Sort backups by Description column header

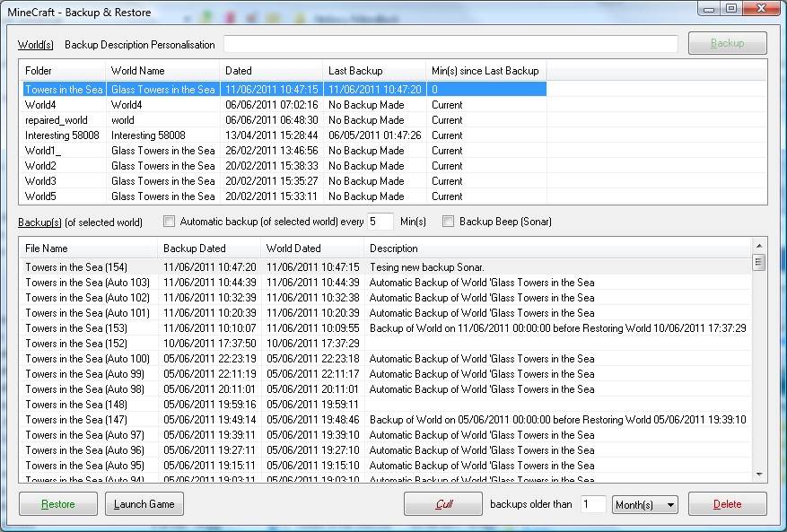(556, 249)
